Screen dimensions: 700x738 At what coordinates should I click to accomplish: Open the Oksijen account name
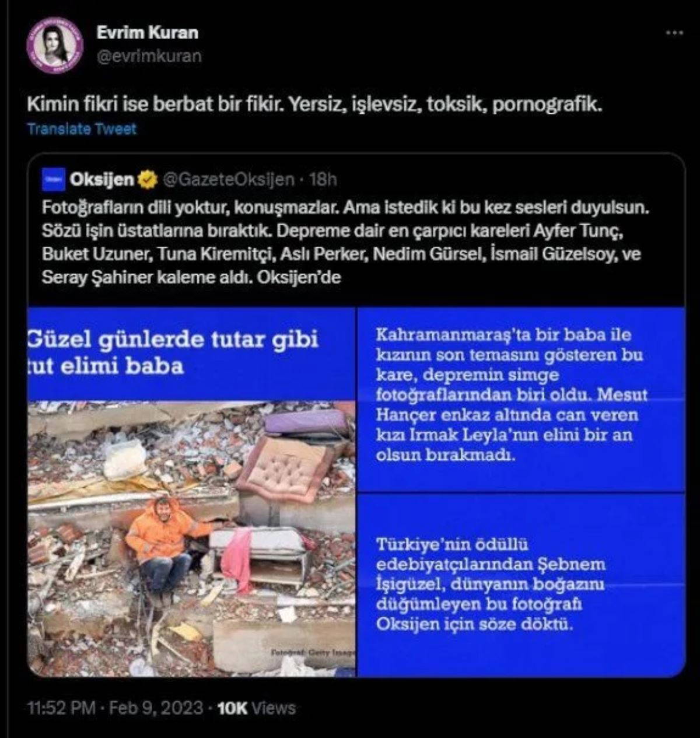[101, 180]
